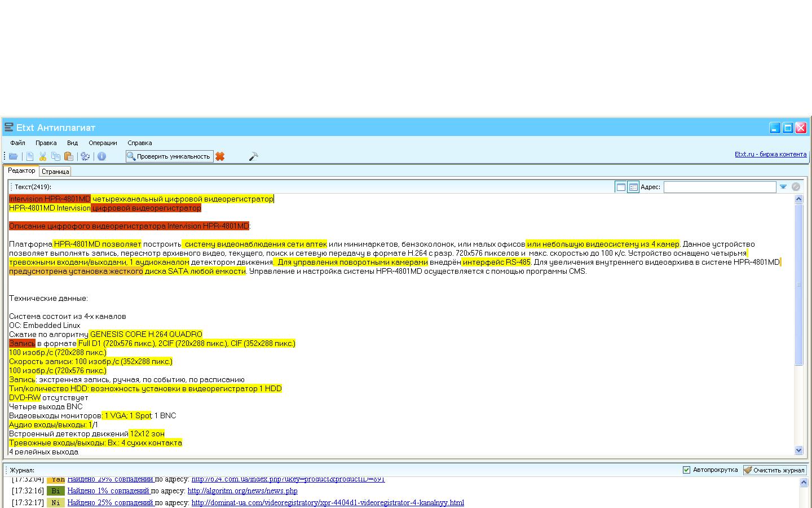Switch to the split view icon beside Адрес
The image size is (812, 508).
click(x=633, y=187)
